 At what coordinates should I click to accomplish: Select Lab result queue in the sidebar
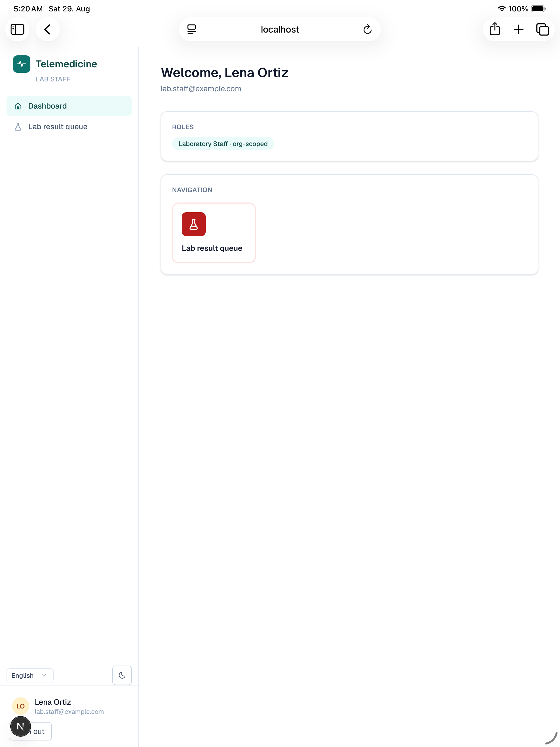coord(69,127)
